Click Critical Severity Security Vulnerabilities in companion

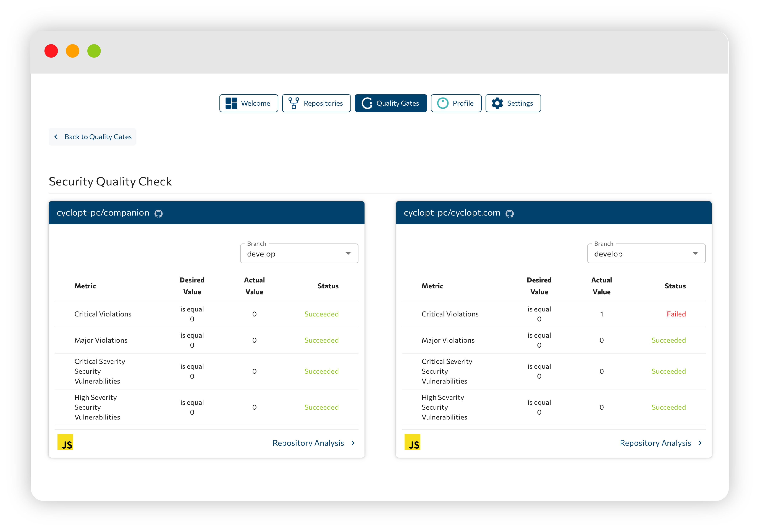point(100,371)
